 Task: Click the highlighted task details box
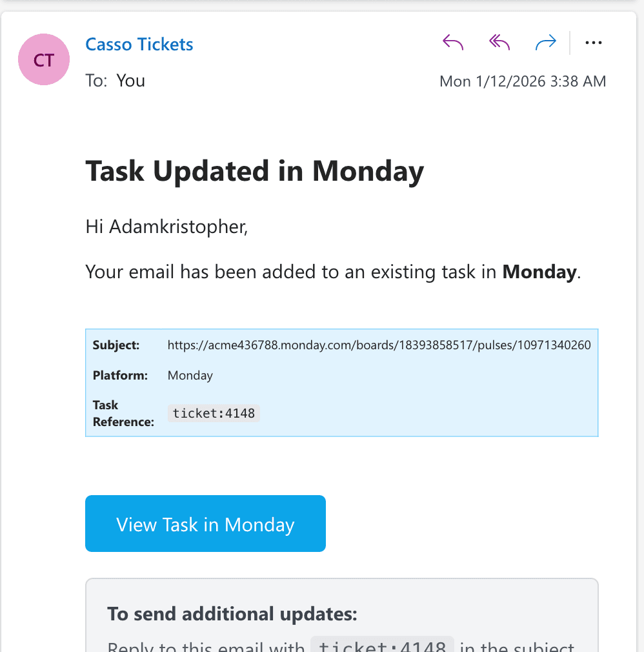tap(342, 382)
